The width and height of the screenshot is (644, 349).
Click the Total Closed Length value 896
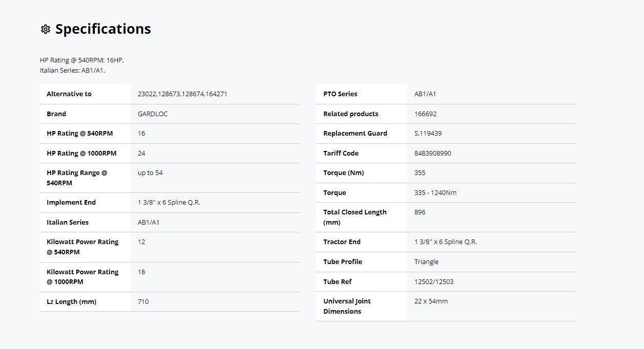click(x=420, y=212)
